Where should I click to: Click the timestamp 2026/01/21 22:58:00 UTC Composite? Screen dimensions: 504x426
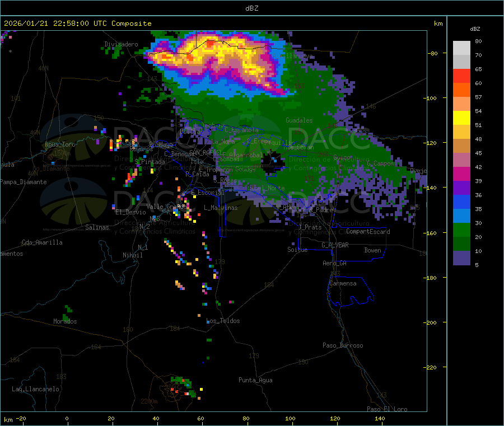coord(77,24)
